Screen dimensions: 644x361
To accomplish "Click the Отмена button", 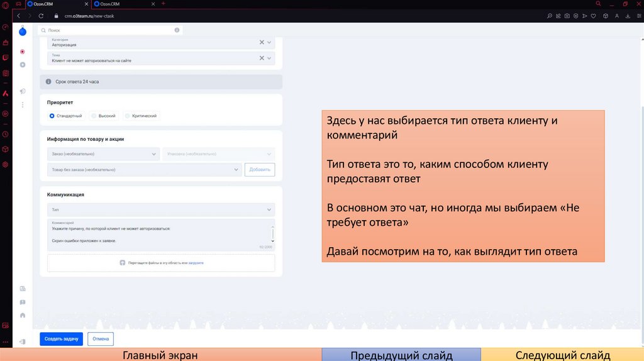I will pyautogui.click(x=101, y=339).
